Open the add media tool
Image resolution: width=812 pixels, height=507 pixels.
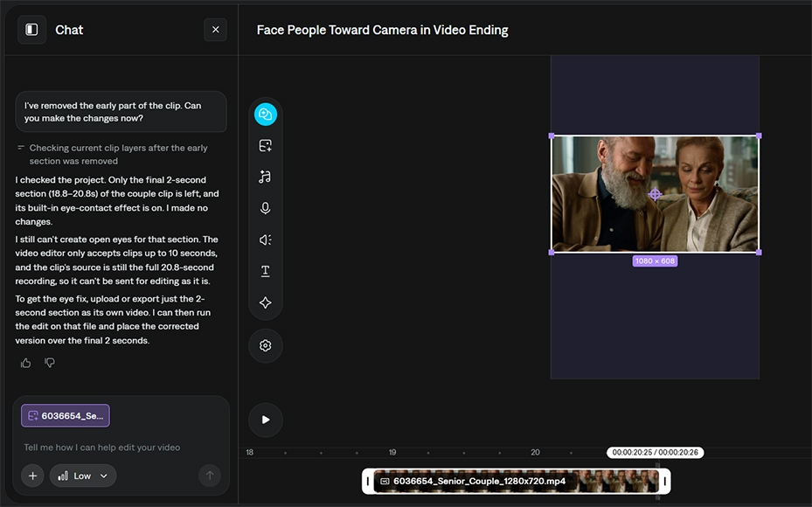tap(265, 145)
